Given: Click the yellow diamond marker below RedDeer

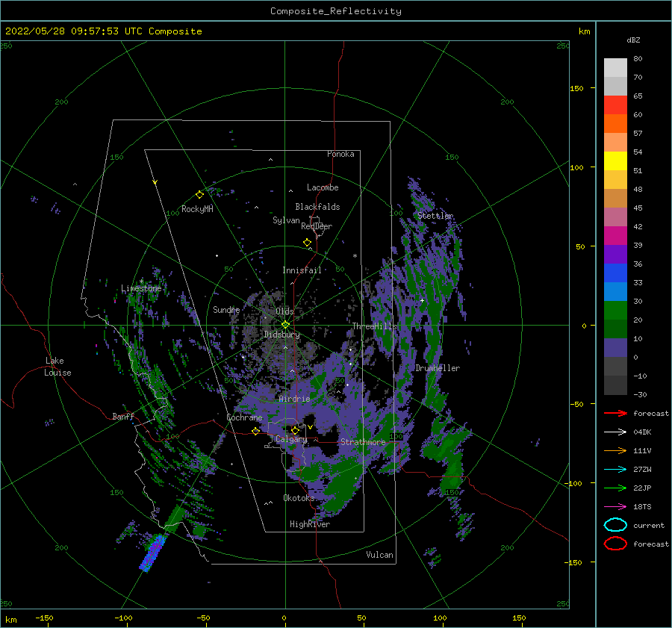Looking at the screenshot, I should coord(308,243).
